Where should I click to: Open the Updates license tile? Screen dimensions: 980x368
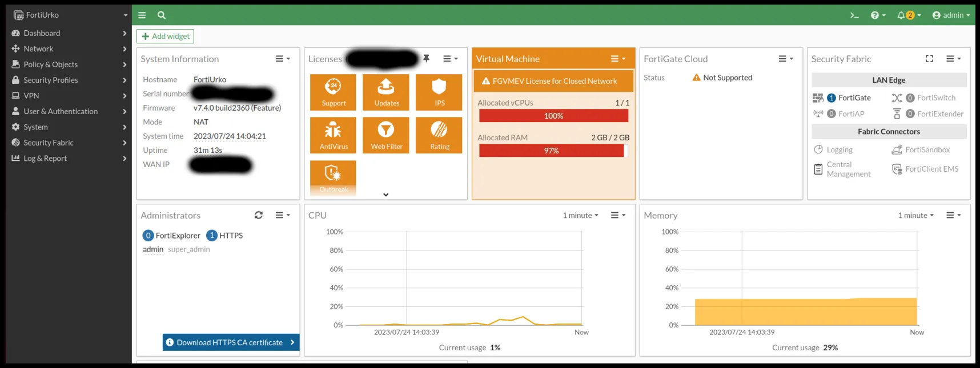(x=386, y=92)
